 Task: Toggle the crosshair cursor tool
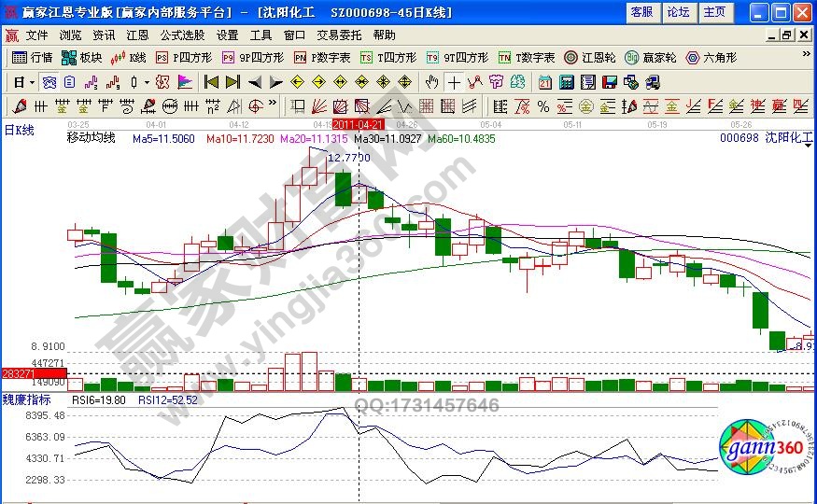[453, 81]
